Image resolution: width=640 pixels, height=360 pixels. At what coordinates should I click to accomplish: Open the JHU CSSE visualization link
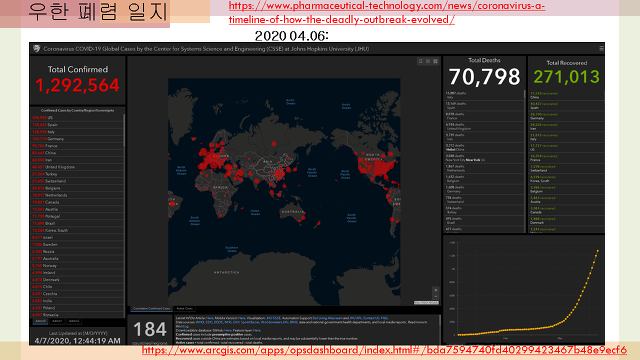[x=273, y=318]
